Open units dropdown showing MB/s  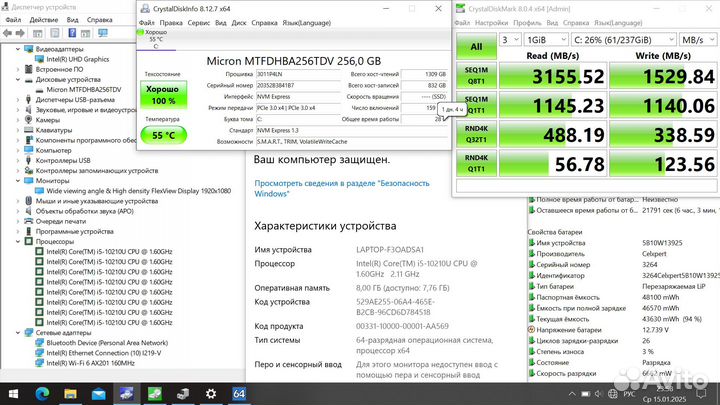[x=698, y=39]
